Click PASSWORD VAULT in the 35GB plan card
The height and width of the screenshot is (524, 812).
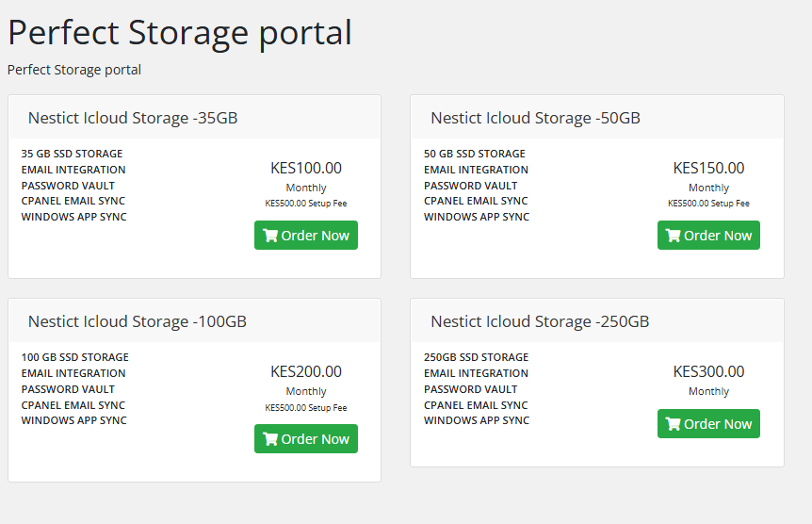[68, 186]
